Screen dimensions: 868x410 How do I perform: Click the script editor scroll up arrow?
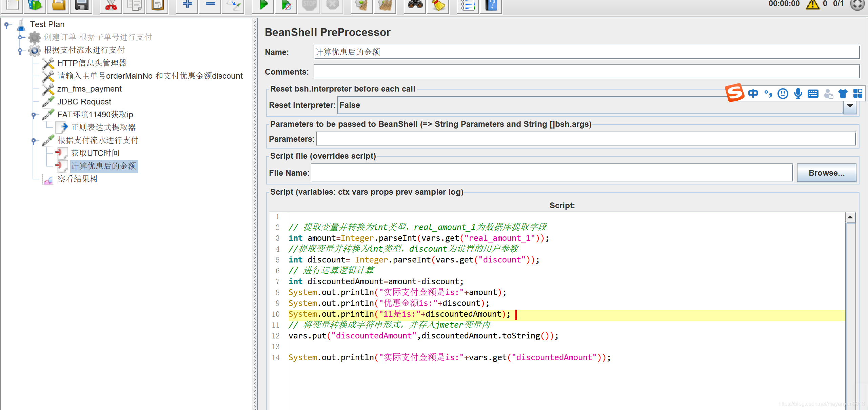pyautogui.click(x=850, y=217)
